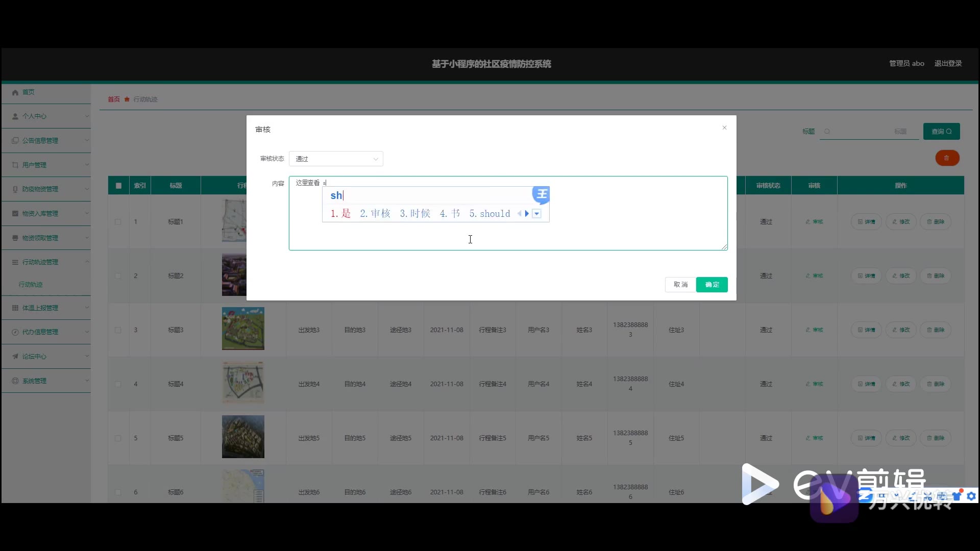This screenshot has width=980, height=551.
Task: Check the checkbox for row 5
Action: pyautogui.click(x=118, y=438)
